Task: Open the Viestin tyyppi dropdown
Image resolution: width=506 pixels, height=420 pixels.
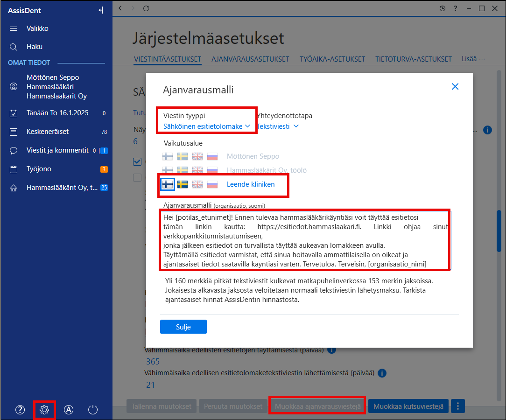Action: click(206, 126)
